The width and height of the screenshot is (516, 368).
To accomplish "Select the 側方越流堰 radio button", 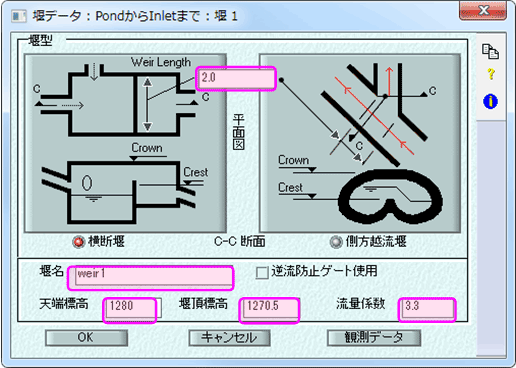I will point(336,242).
